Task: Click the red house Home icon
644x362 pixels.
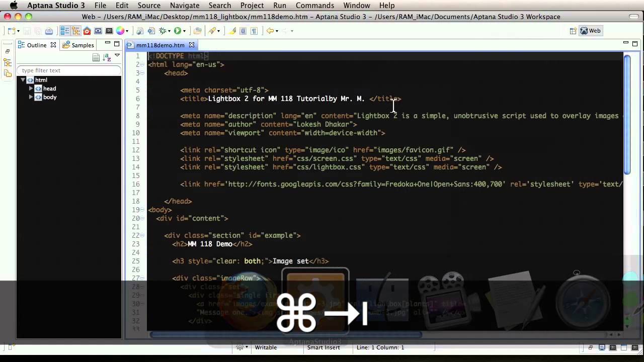Action: tap(87, 31)
